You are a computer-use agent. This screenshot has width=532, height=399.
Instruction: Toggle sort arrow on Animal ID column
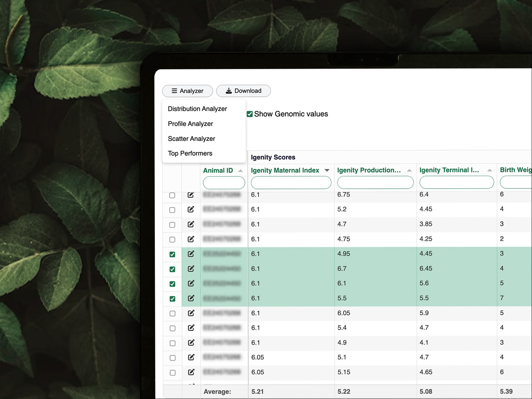pos(240,171)
